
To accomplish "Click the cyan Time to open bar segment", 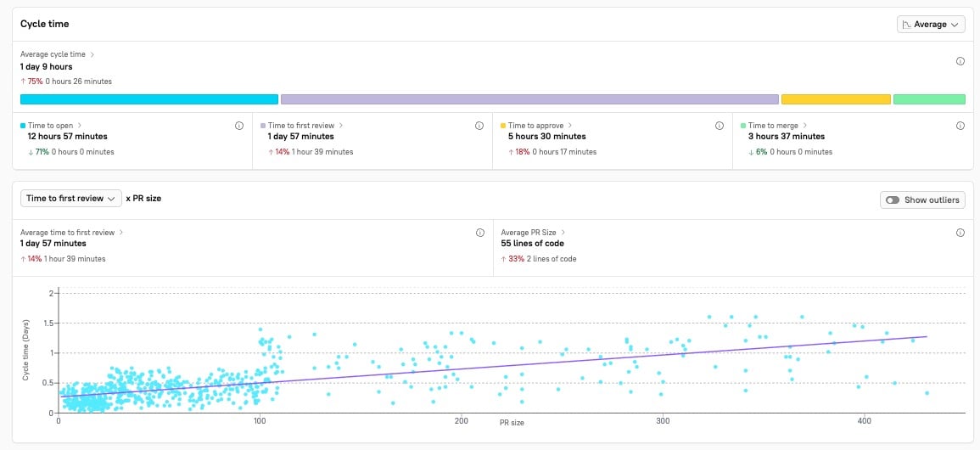I will [148, 99].
